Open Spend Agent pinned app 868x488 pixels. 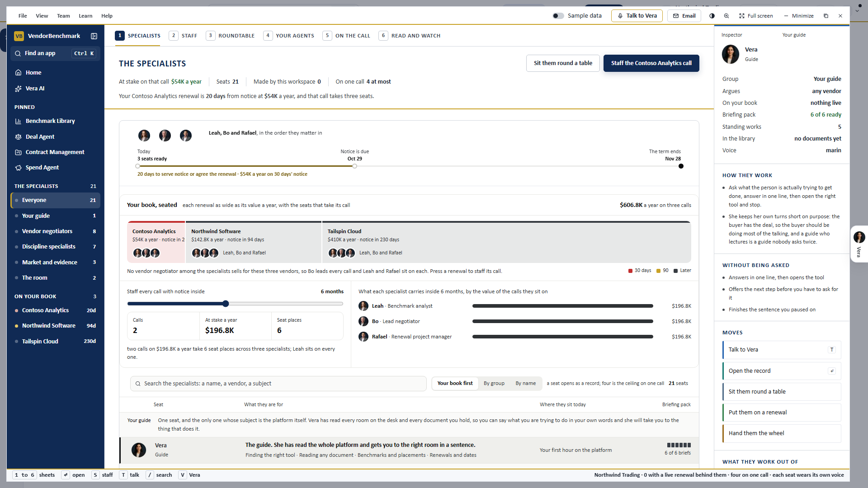click(x=55, y=168)
